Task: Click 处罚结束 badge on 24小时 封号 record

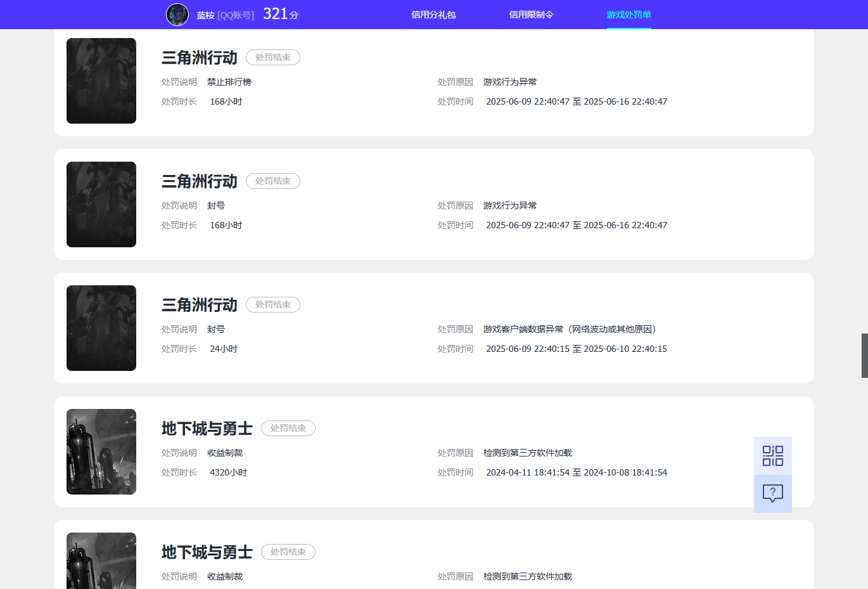Action: click(273, 305)
